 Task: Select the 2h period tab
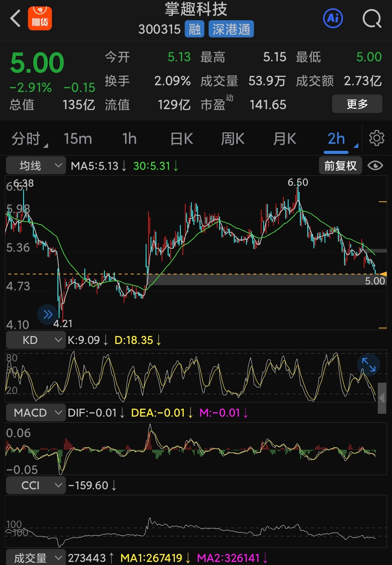(x=336, y=139)
